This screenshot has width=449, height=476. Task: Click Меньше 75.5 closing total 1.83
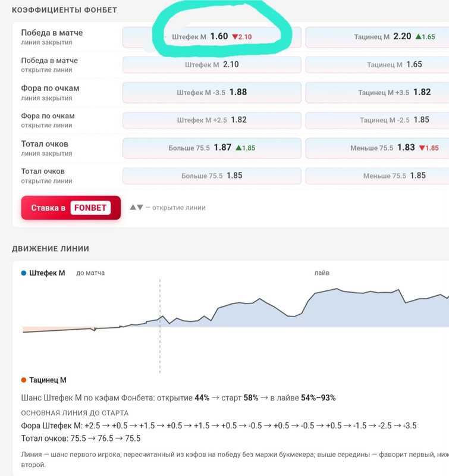coord(377,148)
